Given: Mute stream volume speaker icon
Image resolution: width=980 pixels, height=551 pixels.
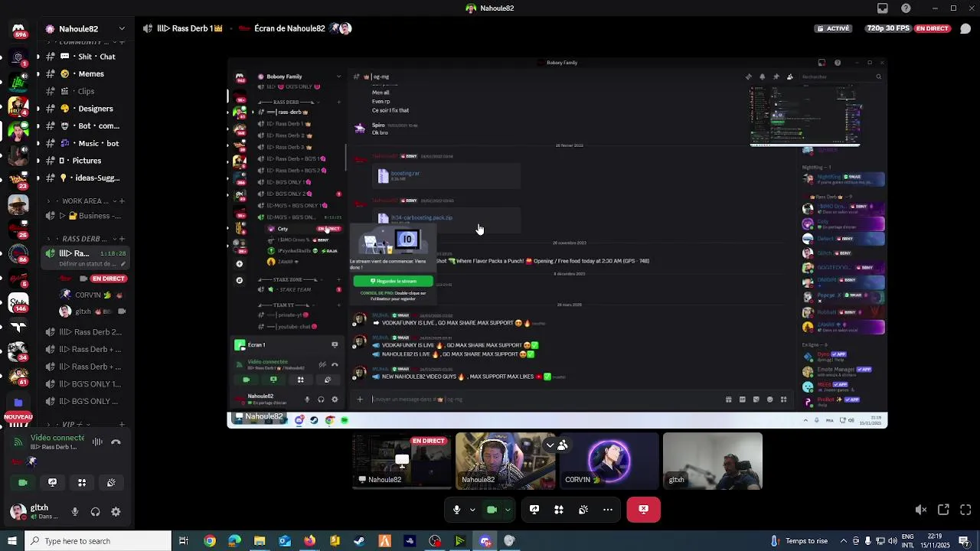Looking at the screenshot, I should pos(921,510).
